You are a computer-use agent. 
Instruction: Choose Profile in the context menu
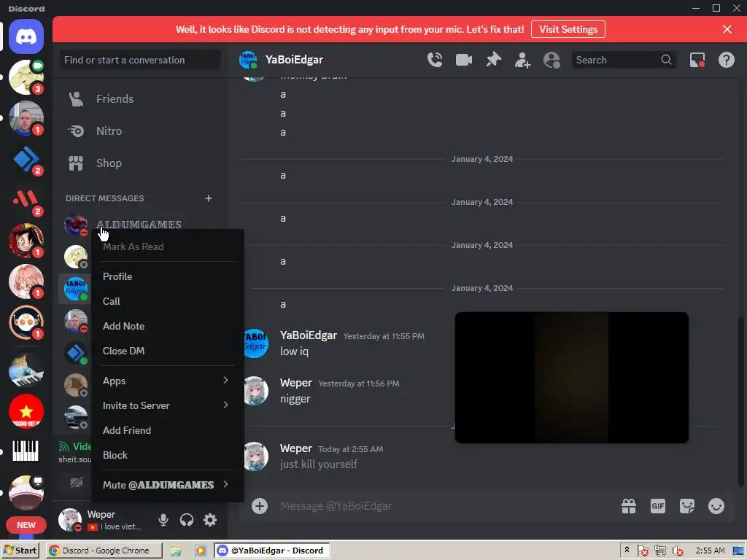click(168, 276)
